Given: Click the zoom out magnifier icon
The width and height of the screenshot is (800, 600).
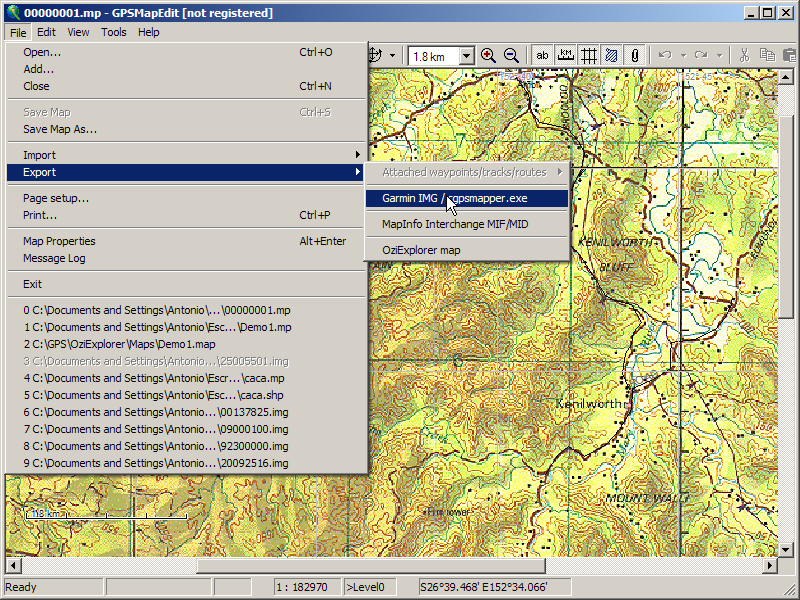Looking at the screenshot, I should [x=511, y=56].
